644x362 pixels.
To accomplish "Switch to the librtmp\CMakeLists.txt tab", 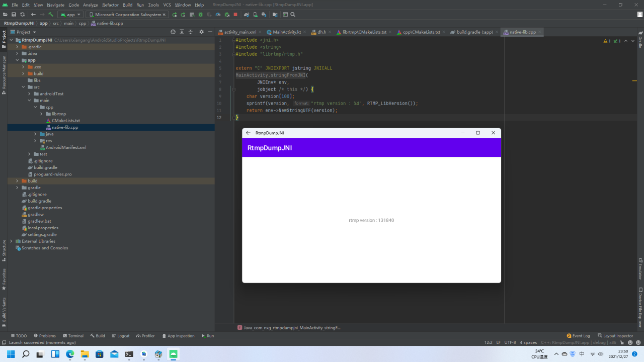I will click(364, 32).
